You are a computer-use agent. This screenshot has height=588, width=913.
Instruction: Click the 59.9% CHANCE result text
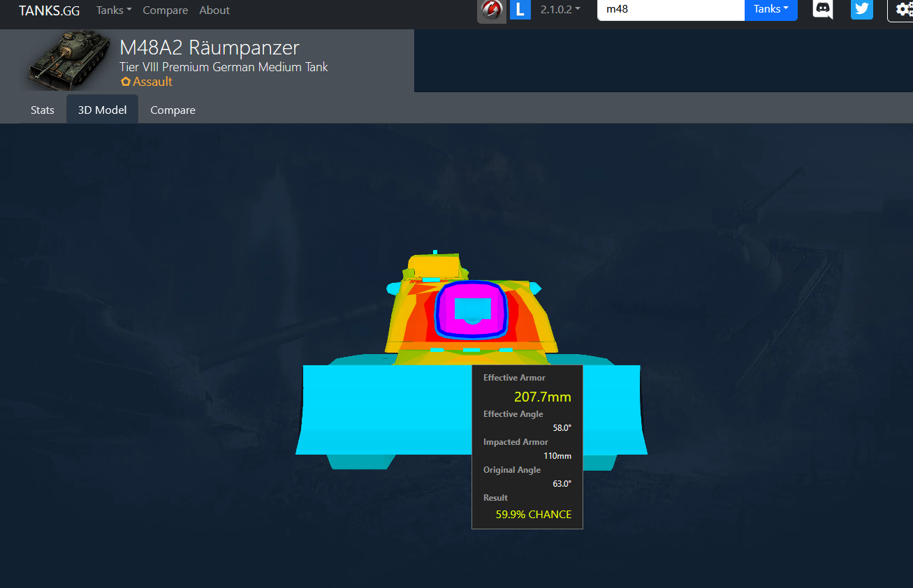click(534, 515)
